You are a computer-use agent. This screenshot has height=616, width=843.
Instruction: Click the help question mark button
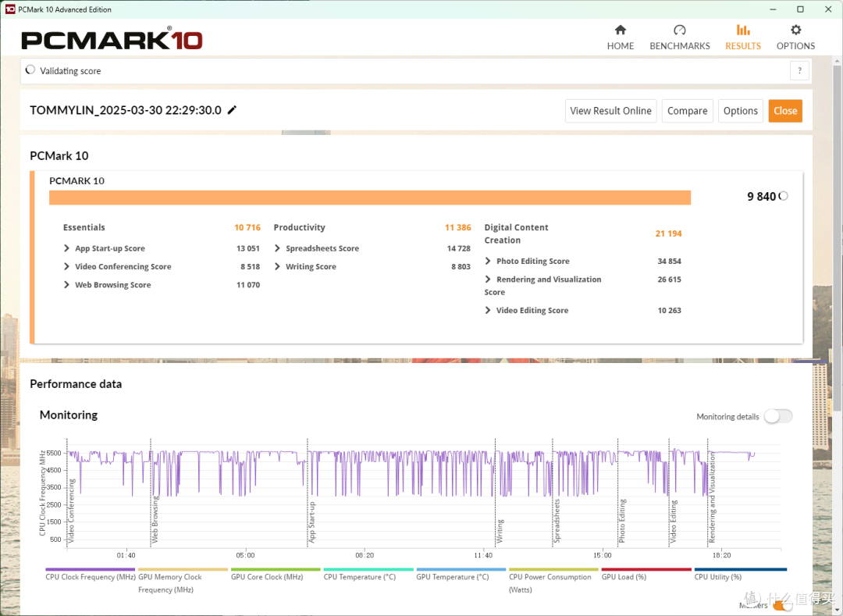pyautogui.click(x=799, y=70)
